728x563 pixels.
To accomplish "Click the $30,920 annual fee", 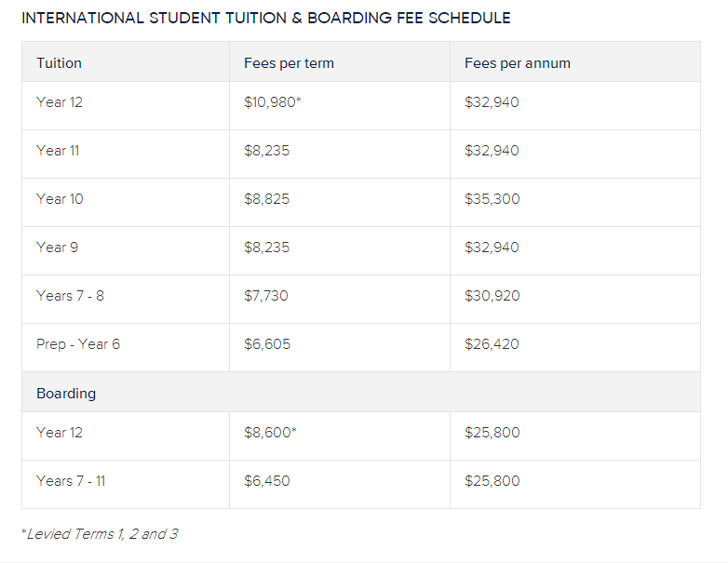I will point(492,296).
